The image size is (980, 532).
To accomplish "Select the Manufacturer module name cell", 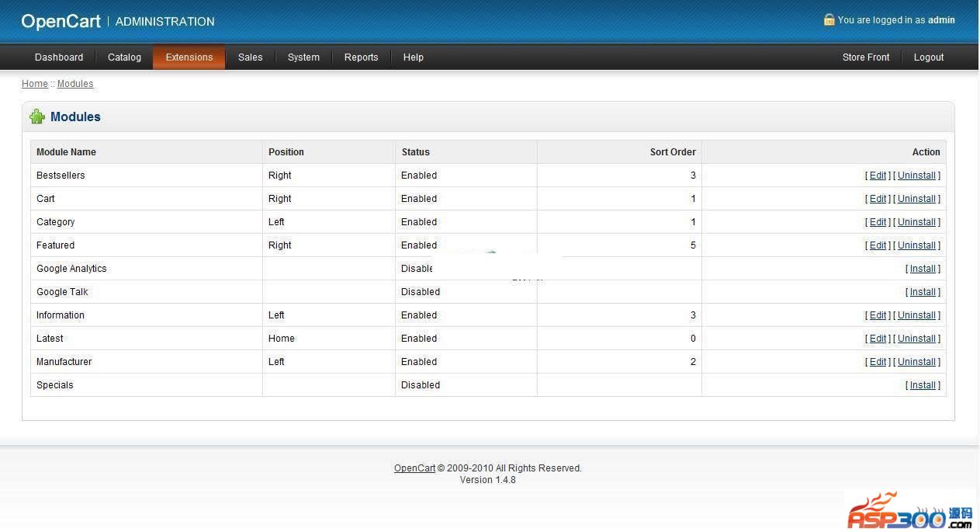I will pyautogui.click(x=147, y=362).
